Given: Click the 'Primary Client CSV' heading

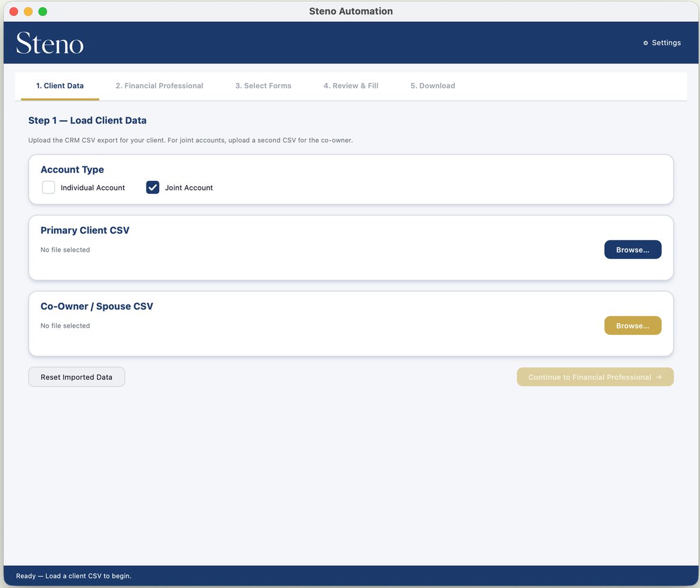Looking at the screenshot, I should (85, 230).
